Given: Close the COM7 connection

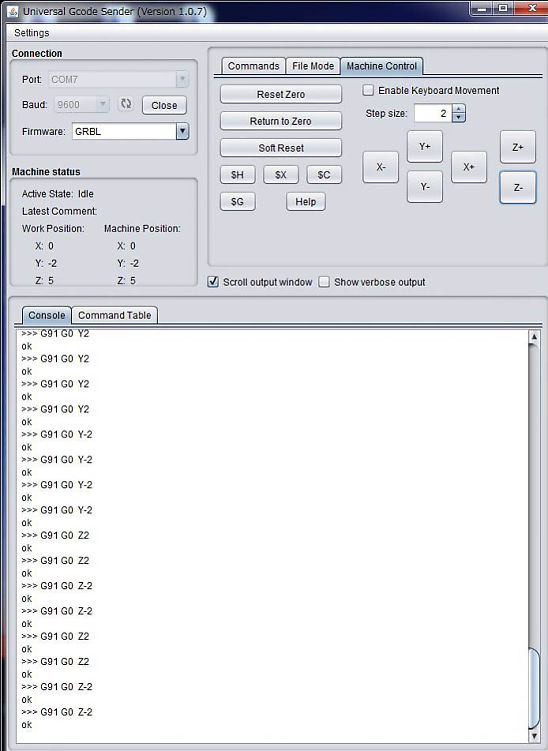Looking at the screenshot, I should tap(164, 105).
